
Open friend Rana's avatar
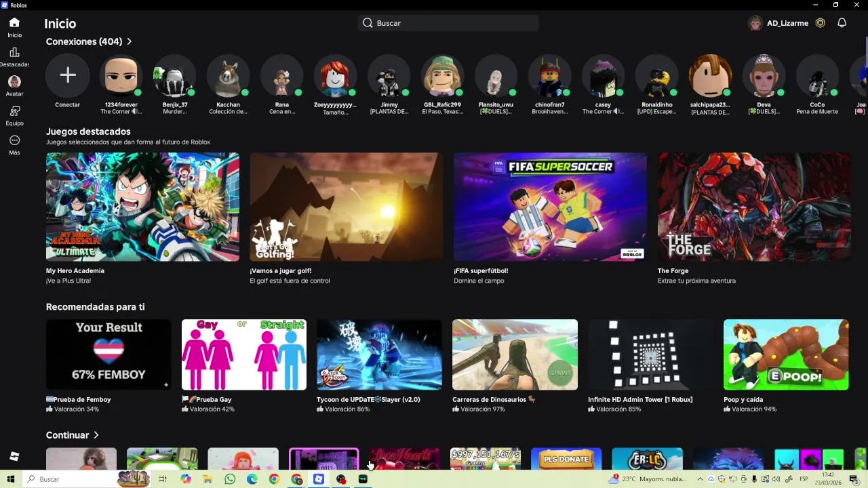click(x=282, y=75)
